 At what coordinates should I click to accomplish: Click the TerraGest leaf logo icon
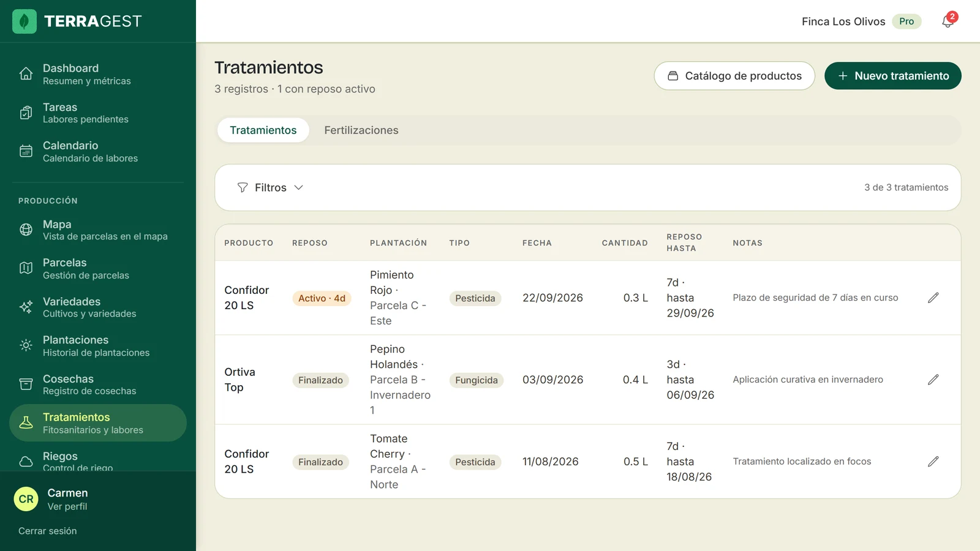tap(24, 21)
